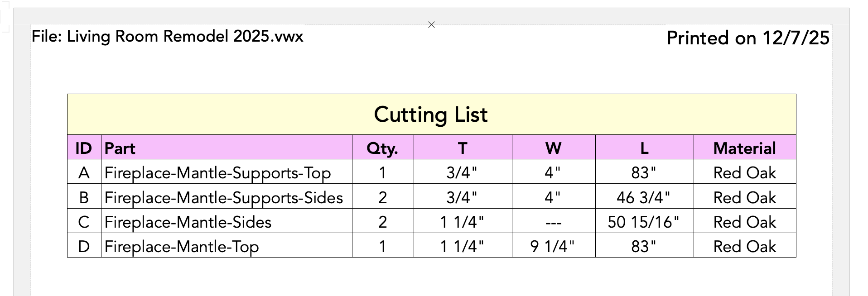Click the file name header text

pos(167,36)
